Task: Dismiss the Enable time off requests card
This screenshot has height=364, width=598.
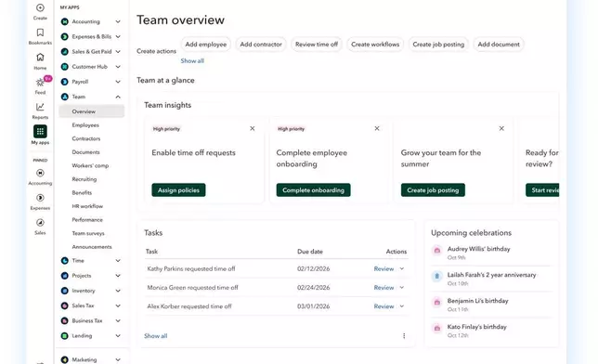Action: [x=252, y=128]
